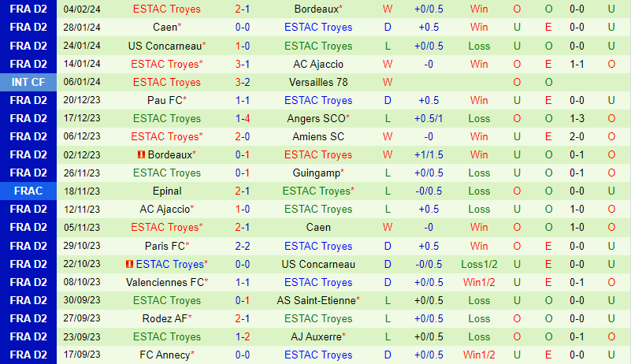Select the Pau FC team name

165,100
